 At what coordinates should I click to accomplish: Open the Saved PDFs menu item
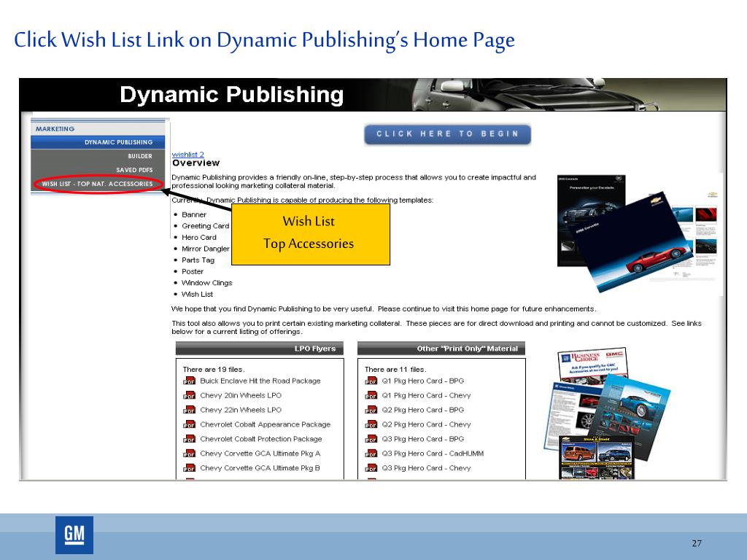click(98, 169)
